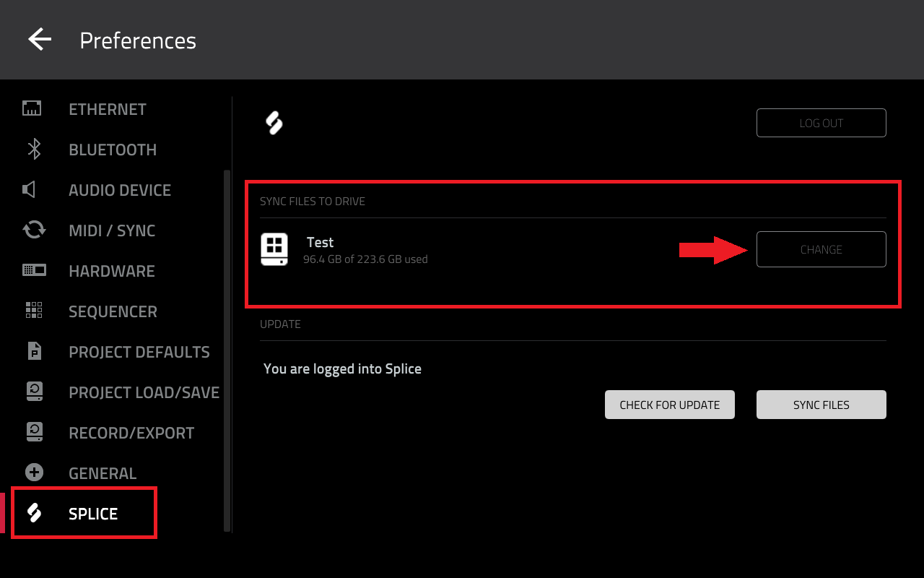Screen dimensions: 924x578
Task: Log out of Splice account
Action: click(x=821, y=123)
